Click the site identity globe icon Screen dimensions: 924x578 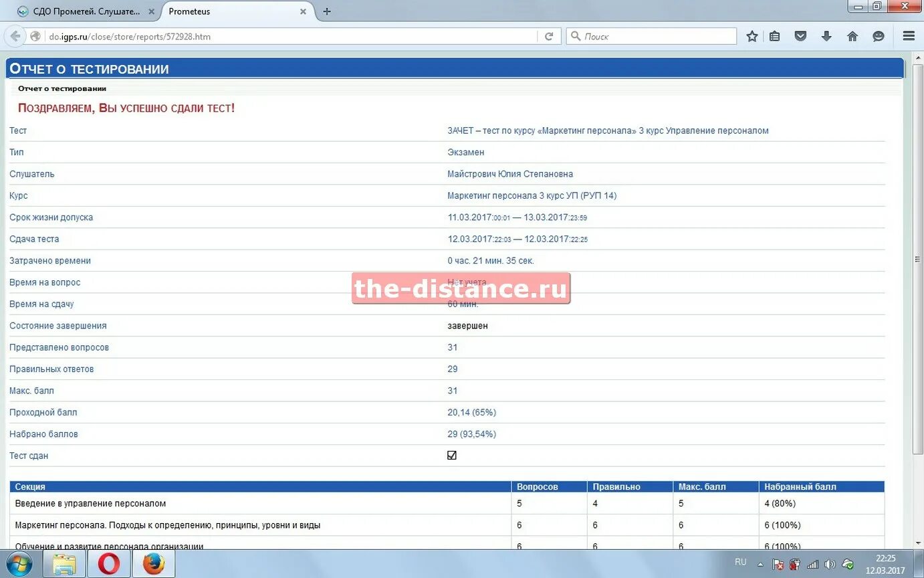35,37
